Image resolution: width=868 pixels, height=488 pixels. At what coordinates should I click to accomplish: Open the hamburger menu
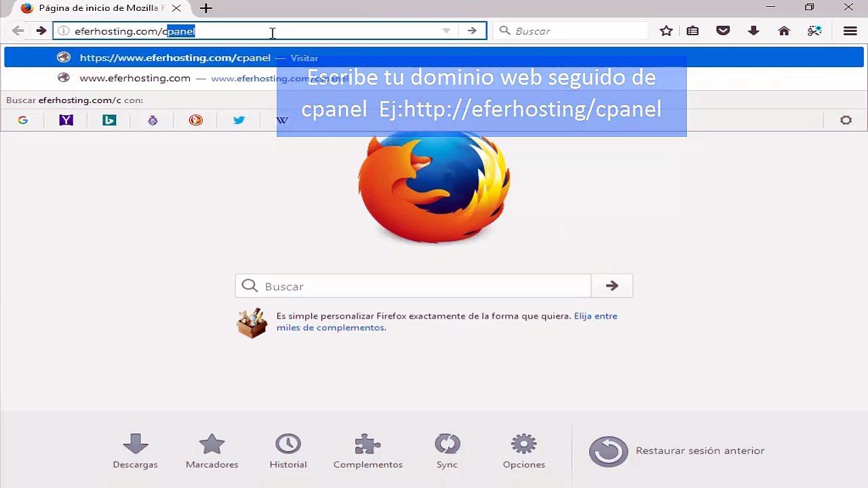(x=850, y=30)
